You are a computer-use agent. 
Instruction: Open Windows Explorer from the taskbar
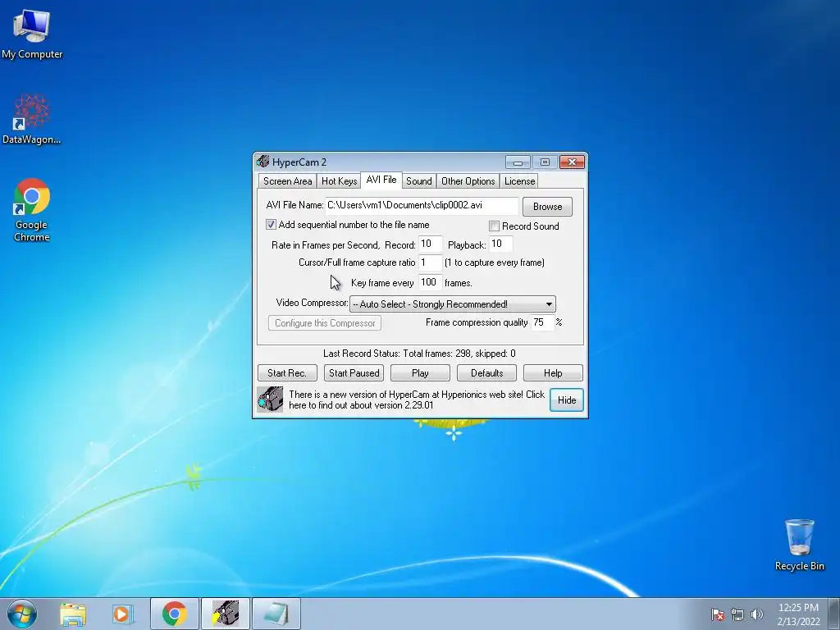[x=73, y=614]
